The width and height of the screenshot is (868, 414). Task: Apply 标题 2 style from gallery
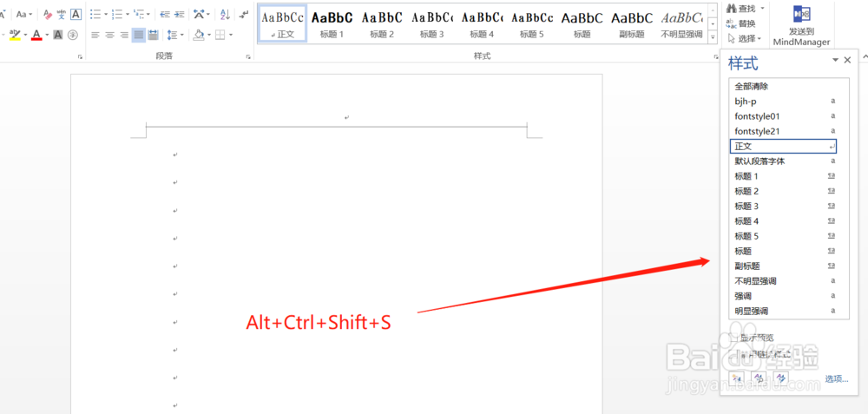tap(382, 23)
